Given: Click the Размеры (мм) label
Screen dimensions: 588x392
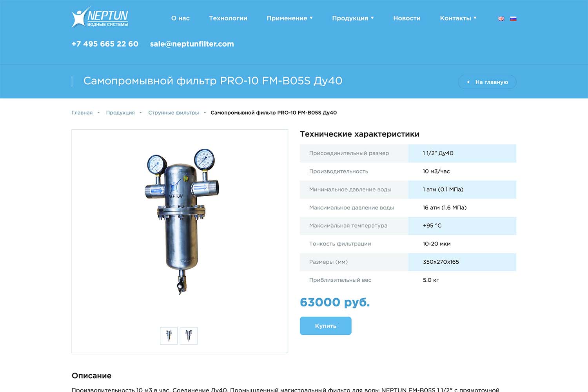Looking at the screenshot, I should coord(328,262).
